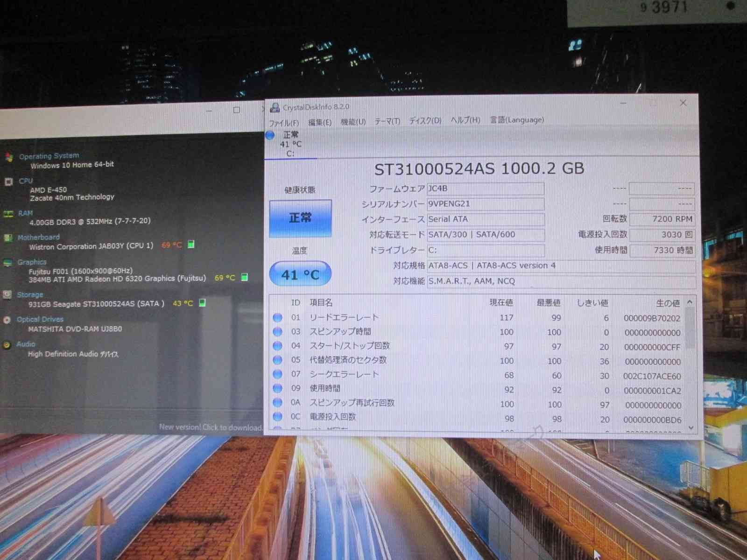
Task: Open the 言語(Language) menu
Action: [517, 120]
